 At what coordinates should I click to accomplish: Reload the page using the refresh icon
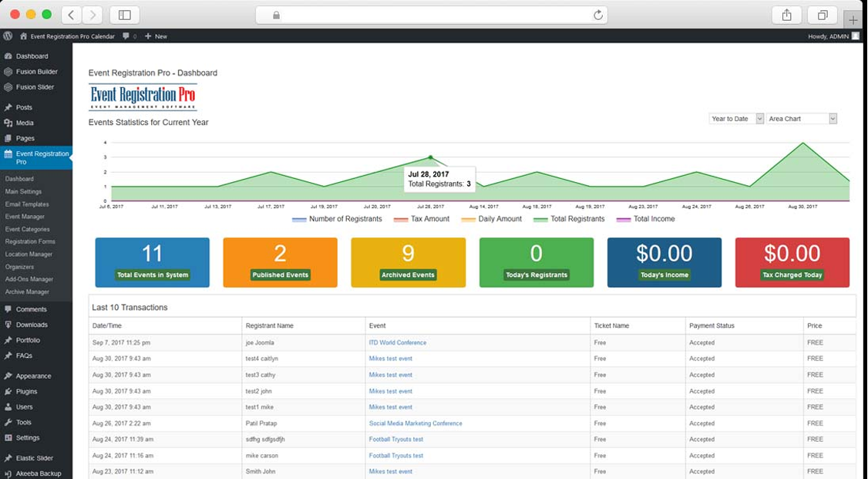597,15
